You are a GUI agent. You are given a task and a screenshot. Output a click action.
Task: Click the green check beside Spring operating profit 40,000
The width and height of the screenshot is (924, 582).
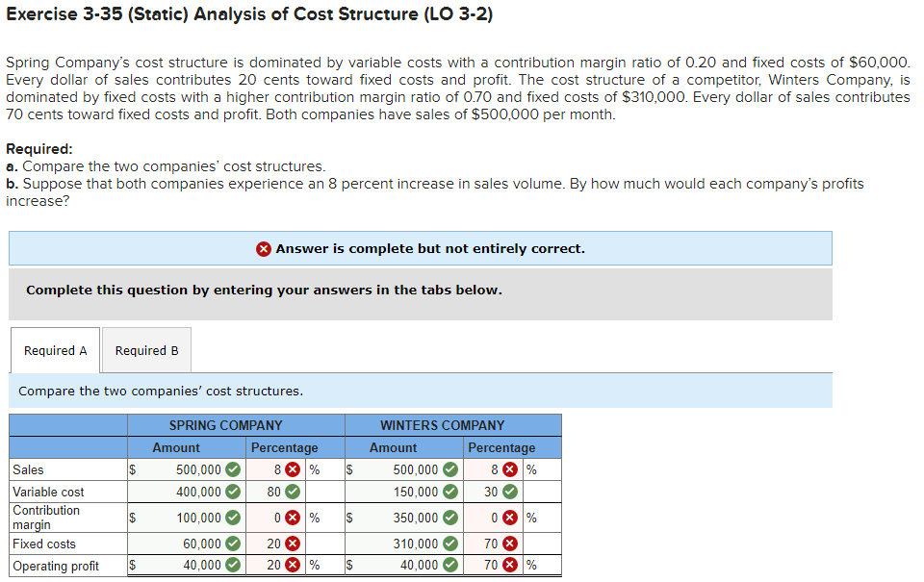point(231,566)
